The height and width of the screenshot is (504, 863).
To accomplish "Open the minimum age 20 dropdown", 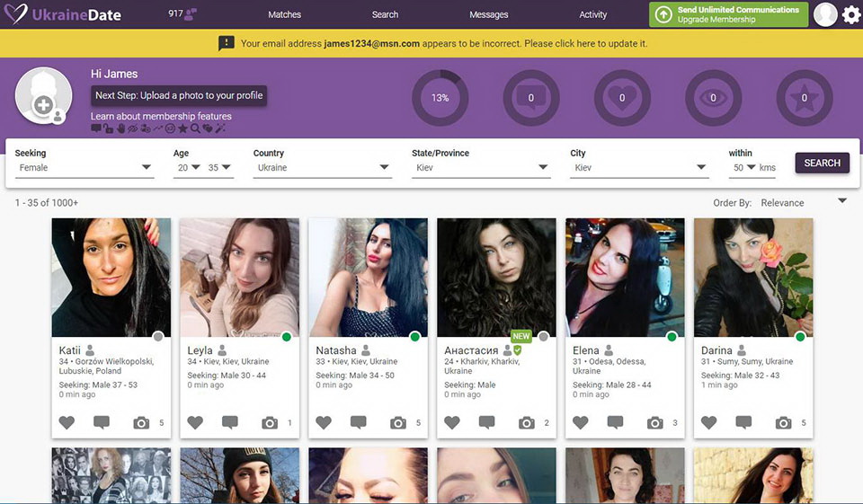I will tap(188, 168).
